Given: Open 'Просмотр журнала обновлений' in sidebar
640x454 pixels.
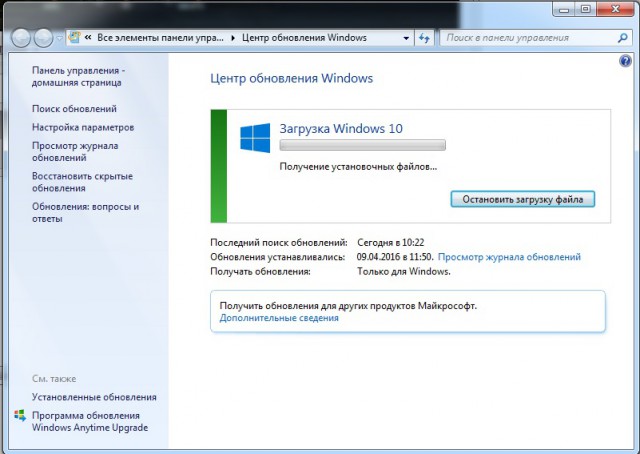Looking at the screenshot, I should (75, 151).
